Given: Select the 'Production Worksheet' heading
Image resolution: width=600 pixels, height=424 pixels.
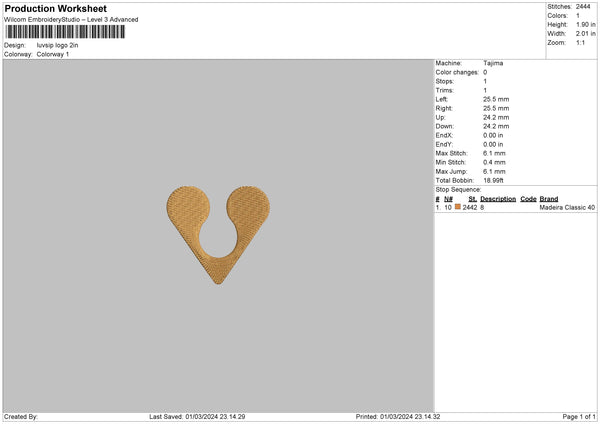Looking at the screenshot, I should point(56,8).
